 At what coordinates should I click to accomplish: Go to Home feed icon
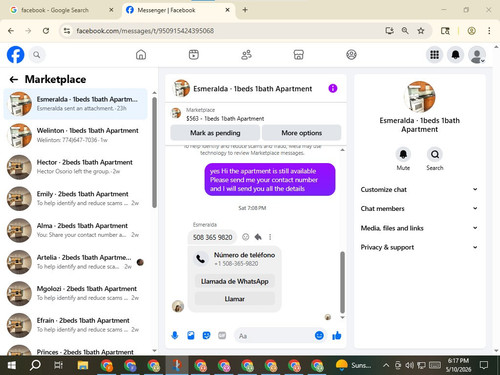point(141,55)
